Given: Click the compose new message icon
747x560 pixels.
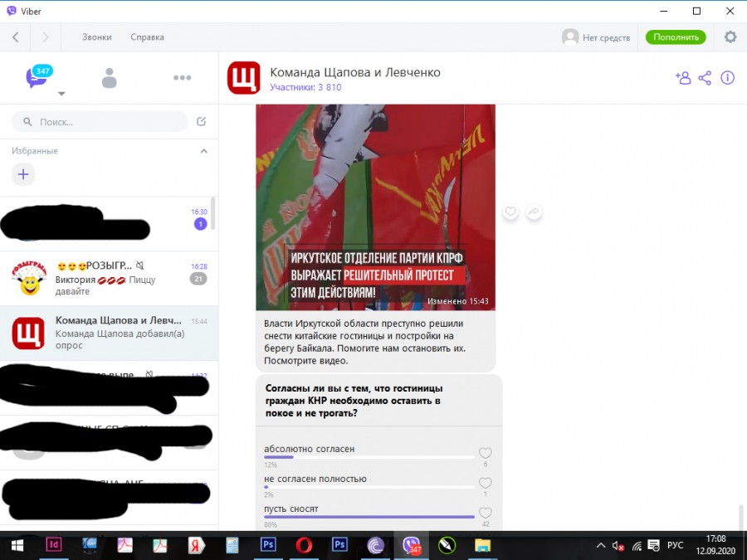Looking at the screenshot, I should tap(201, 122).
